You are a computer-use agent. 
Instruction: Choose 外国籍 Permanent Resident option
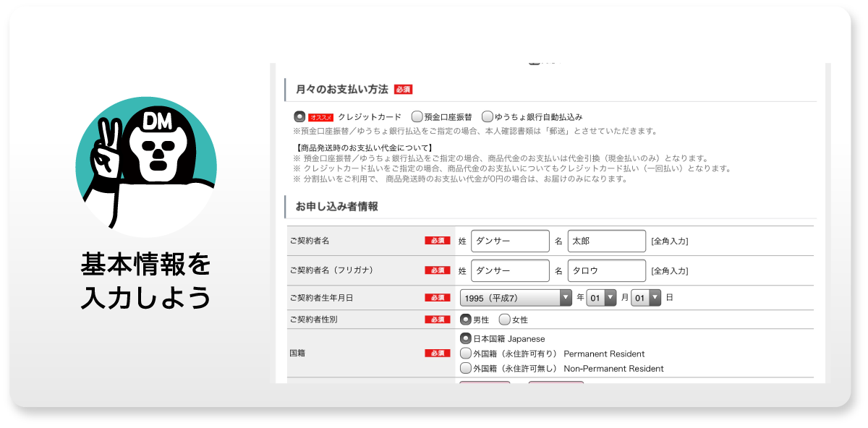466,354
